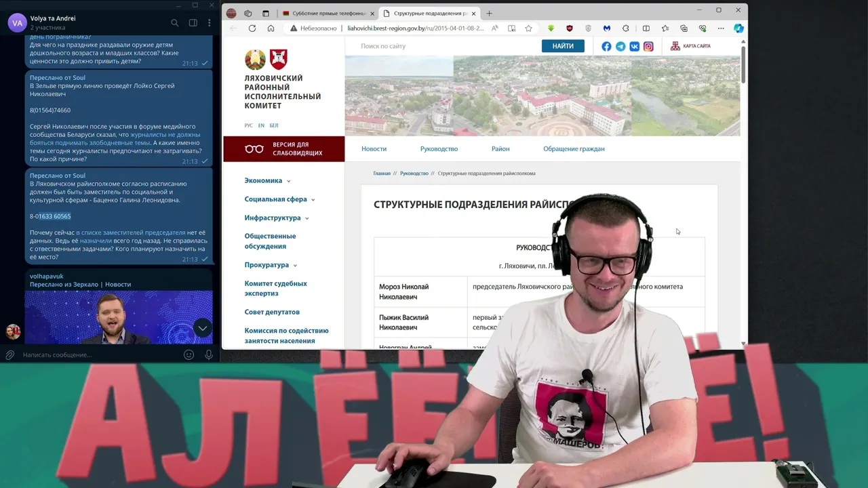Viewport: 868px width, 488px height.
Task: Expand the Социальная сфера sidebar menu
Action: coord(279,199)
